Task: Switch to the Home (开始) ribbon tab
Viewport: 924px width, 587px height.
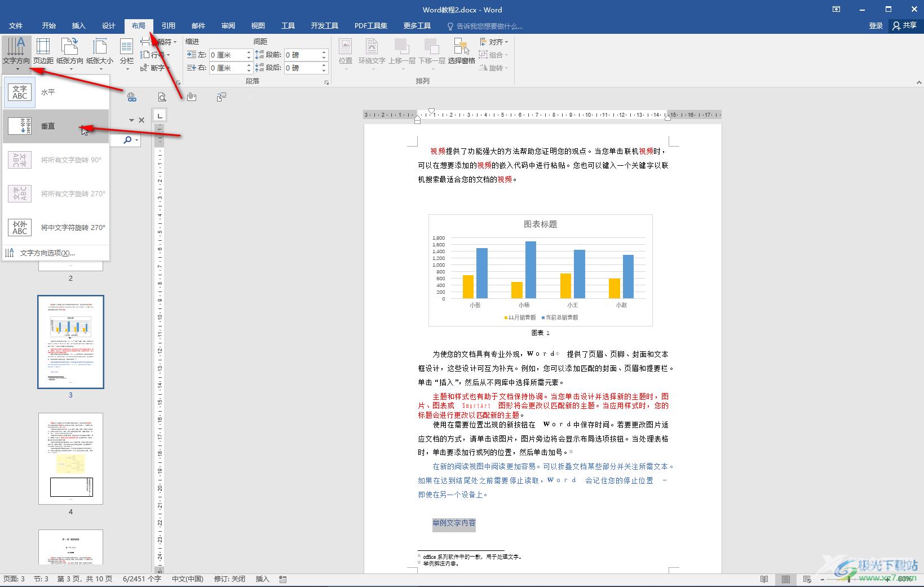Action: (49, 26)
